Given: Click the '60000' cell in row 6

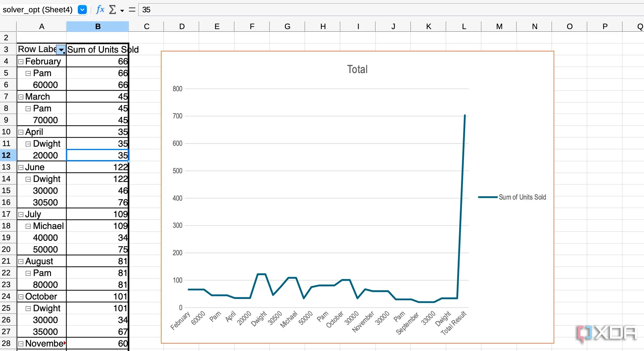Looking at the screenshot, I should (41, 85).
